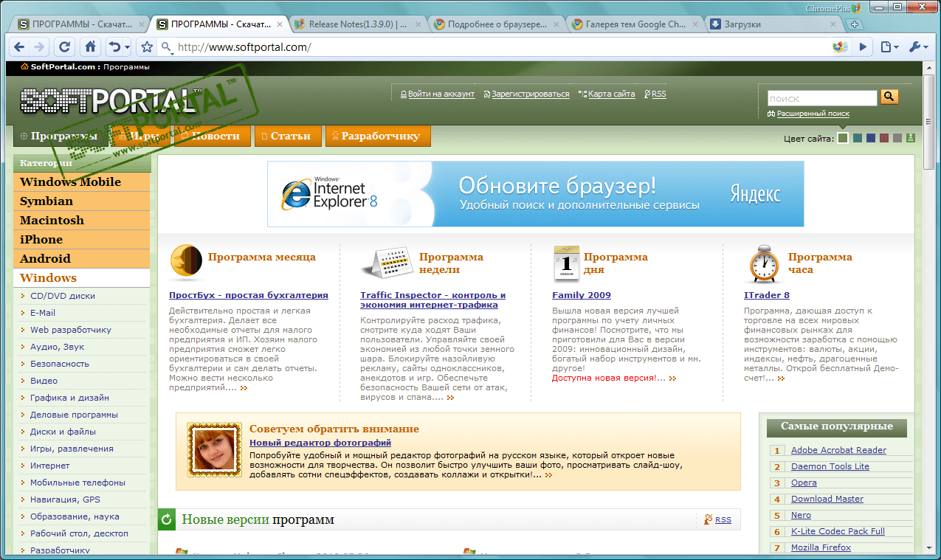
Task: Open the wrench settings menu
Action: (x=918, y=47)
